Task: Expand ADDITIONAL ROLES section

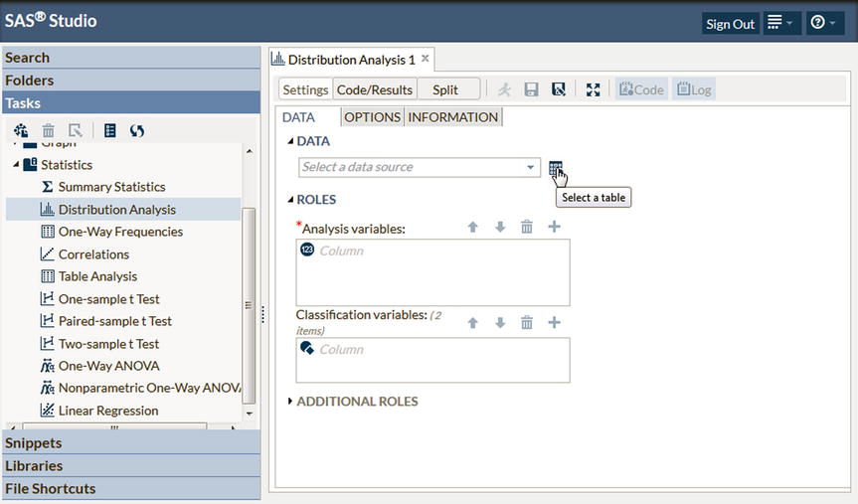Action: coord(290,402)
